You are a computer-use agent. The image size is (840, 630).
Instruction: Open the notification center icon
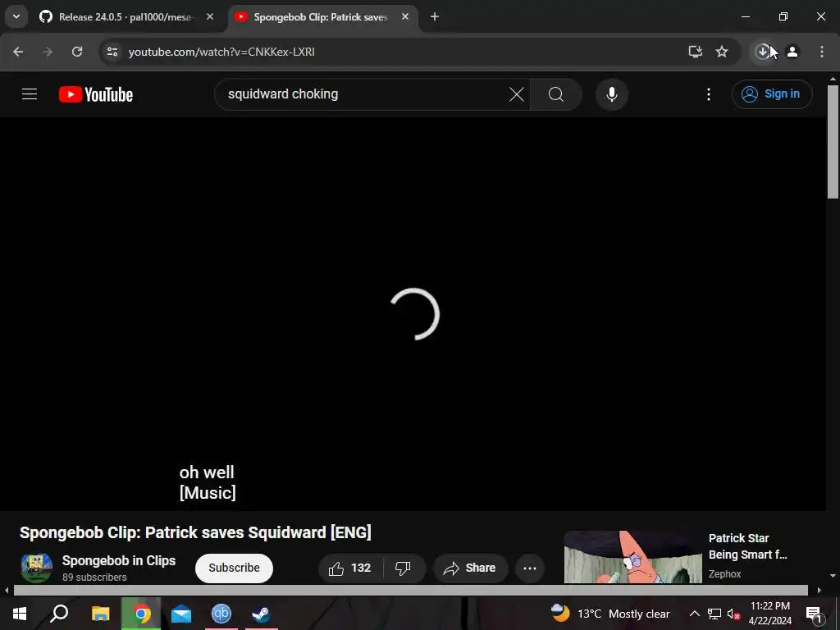[814, 614]
